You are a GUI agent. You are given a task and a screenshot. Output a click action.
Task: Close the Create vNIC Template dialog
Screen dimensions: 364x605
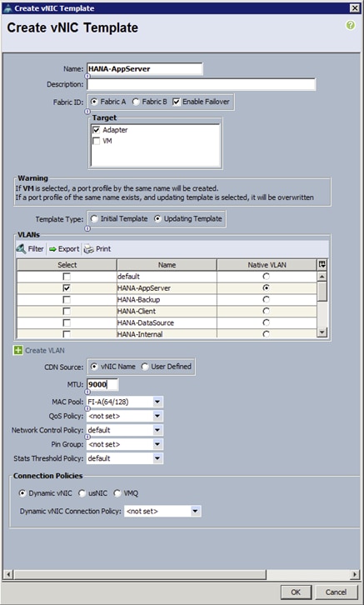355,8
